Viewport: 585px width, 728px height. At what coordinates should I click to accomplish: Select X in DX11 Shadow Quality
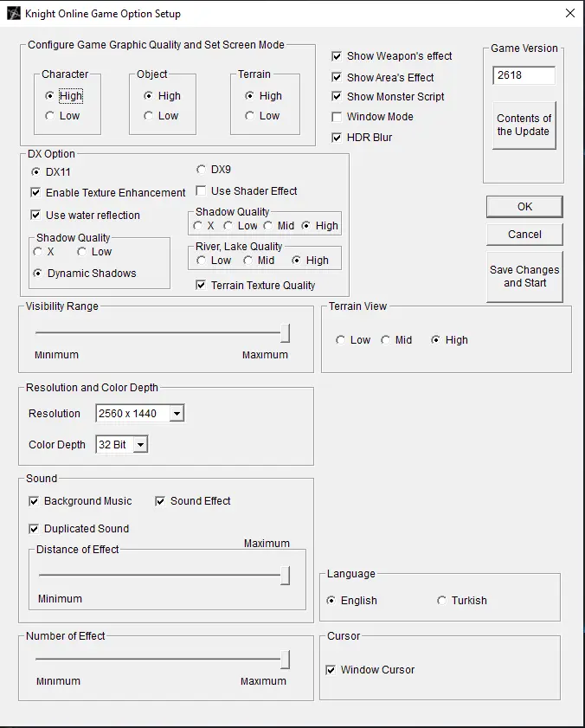pos(37,252)
